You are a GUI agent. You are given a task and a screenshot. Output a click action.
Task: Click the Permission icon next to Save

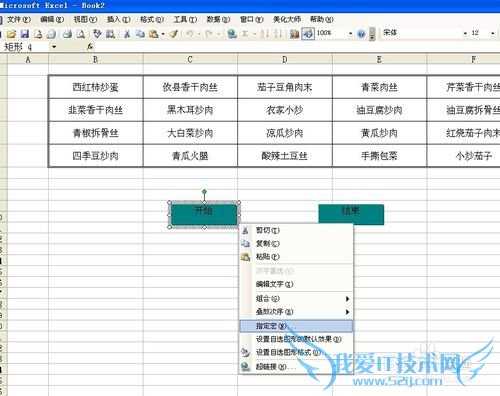pyautogui.click(x=38, y=34)
